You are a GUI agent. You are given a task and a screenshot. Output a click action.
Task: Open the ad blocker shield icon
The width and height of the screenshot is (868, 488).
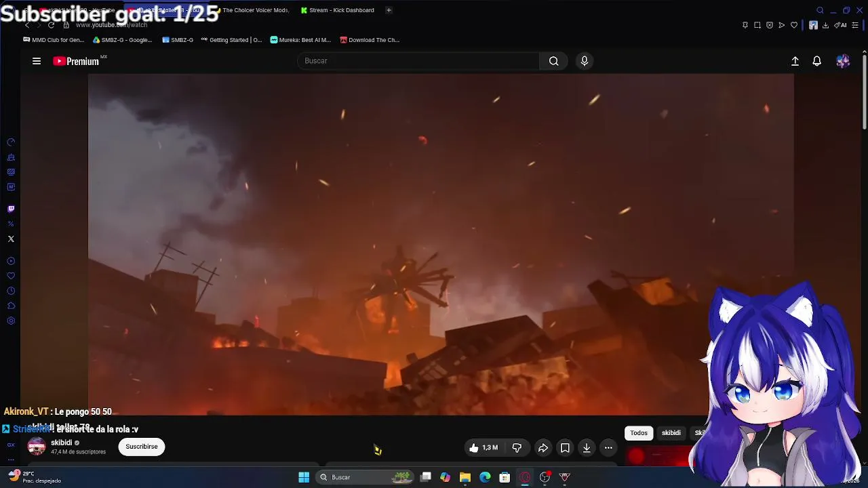click(x=770, y=25)
